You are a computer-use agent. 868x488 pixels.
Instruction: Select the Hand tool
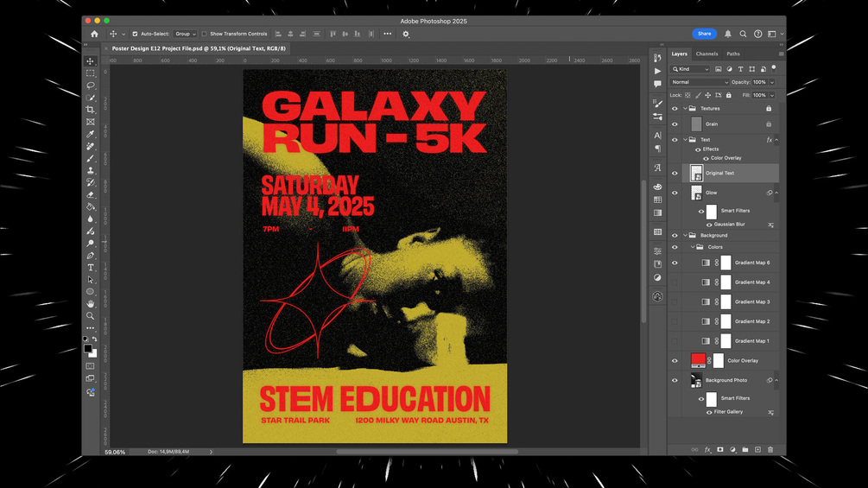coord(90,304)
